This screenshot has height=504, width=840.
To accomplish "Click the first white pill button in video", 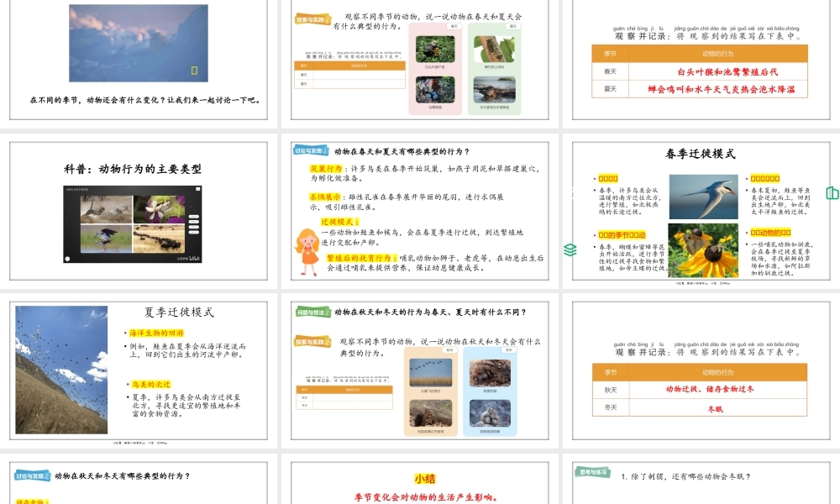I will click(194, 218).
